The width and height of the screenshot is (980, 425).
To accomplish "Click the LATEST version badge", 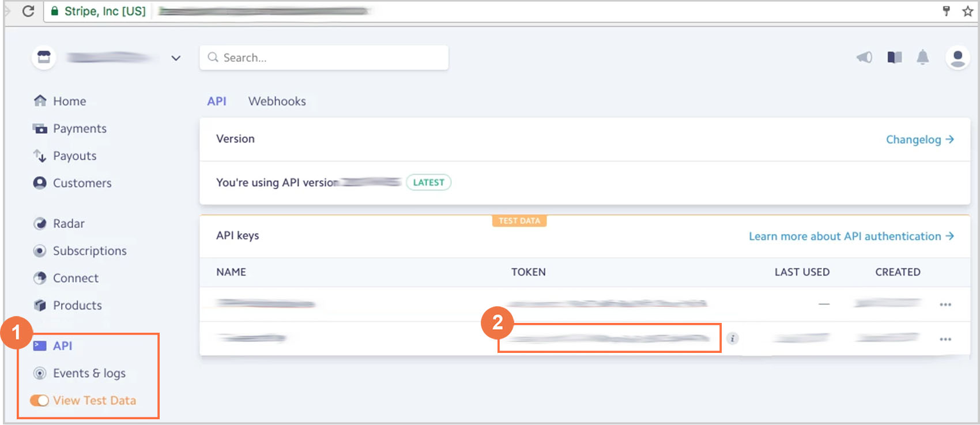I will pyautogui.click(x=429, y=182).
